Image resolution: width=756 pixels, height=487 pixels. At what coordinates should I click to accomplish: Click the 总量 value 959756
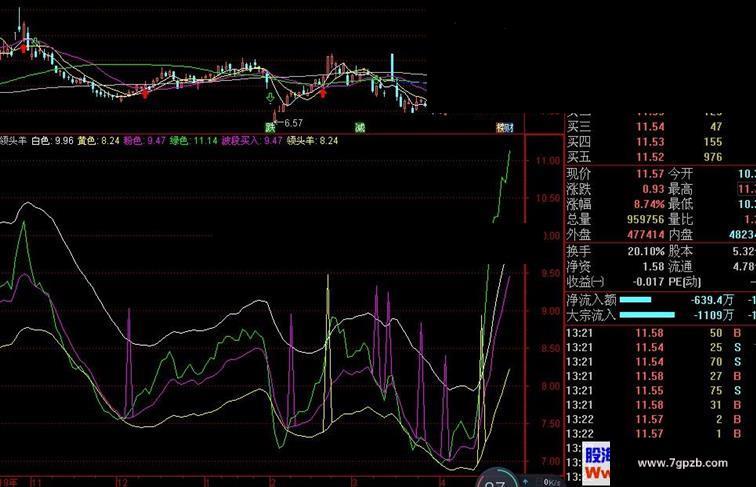tap(646, 219)
